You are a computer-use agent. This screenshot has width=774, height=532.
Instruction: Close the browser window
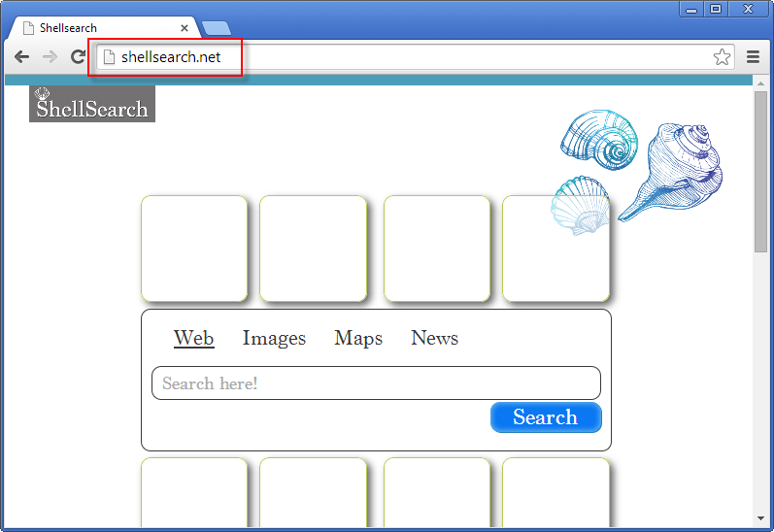749,10
